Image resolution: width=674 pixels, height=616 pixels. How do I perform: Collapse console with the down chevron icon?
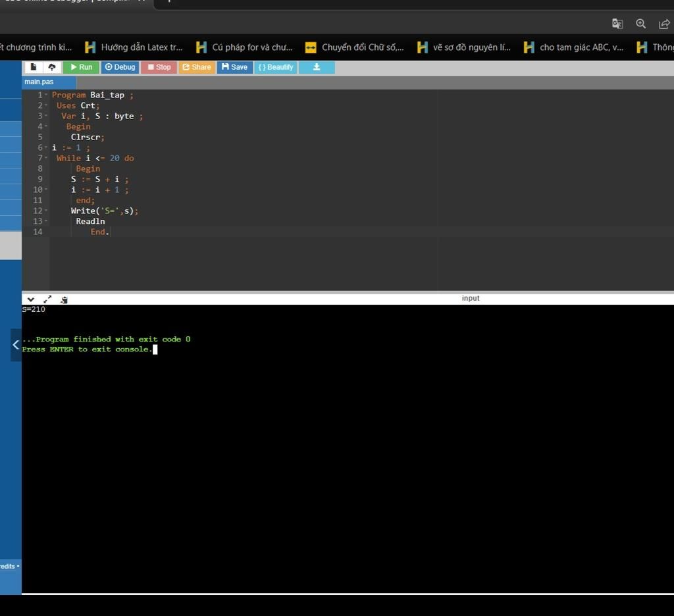(x=31, y=299)
